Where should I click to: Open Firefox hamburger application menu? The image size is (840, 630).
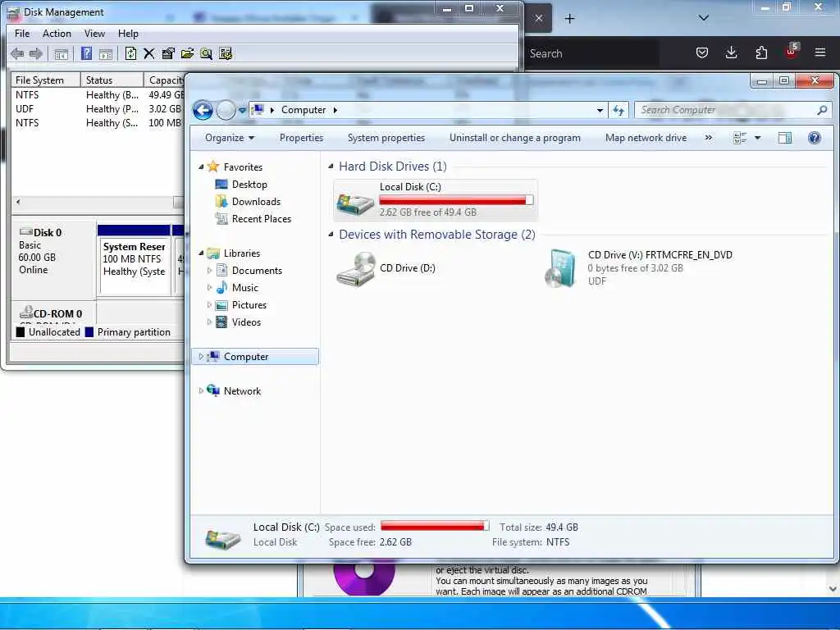[x=820, y=52]
